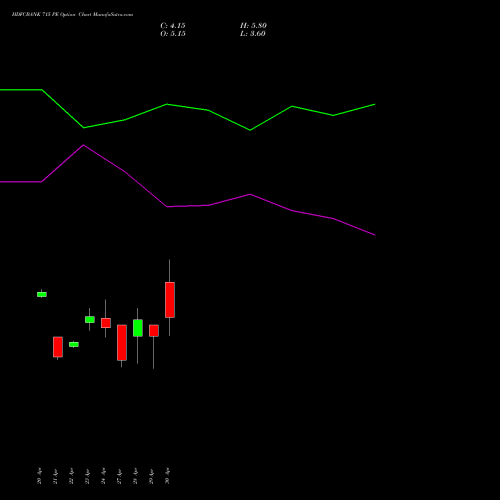The image size is (500, 500).
Task: Select the green candle for 23 Apr
Action: coord(90,319)
